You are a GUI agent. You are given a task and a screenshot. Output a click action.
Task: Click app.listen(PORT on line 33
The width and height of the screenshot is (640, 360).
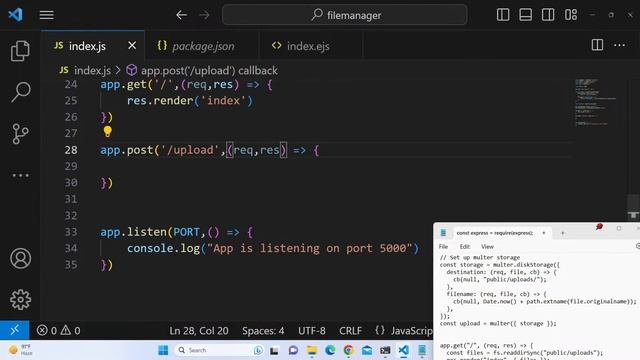150,232
